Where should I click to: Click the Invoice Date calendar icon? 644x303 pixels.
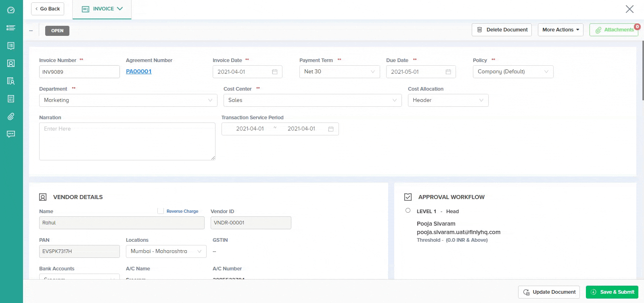(x=275, y=72)
